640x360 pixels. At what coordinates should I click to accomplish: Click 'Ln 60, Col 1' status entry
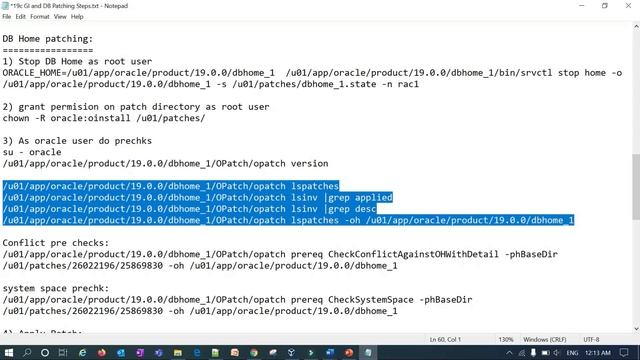[x=445, y=340]
